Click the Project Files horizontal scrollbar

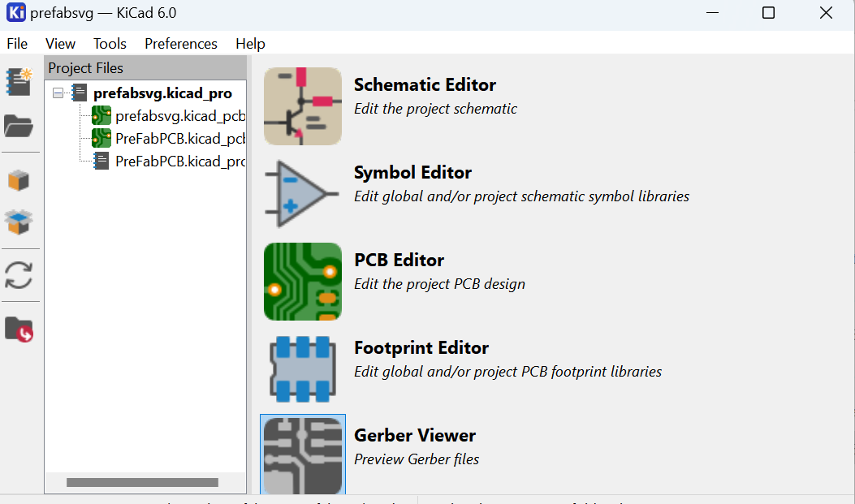click(x=131, y=483)
